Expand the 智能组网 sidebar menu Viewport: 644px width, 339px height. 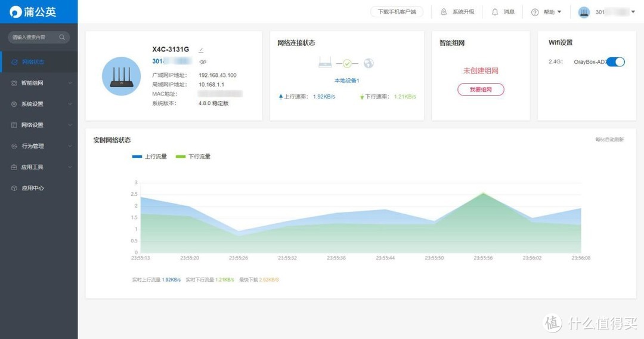click(x=38, y=83)
